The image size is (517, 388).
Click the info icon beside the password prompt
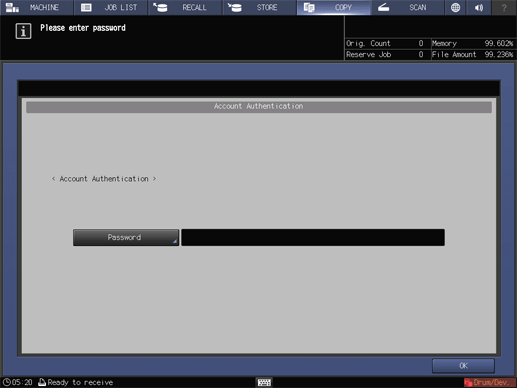pyautogui.click(x=23, y=31)
